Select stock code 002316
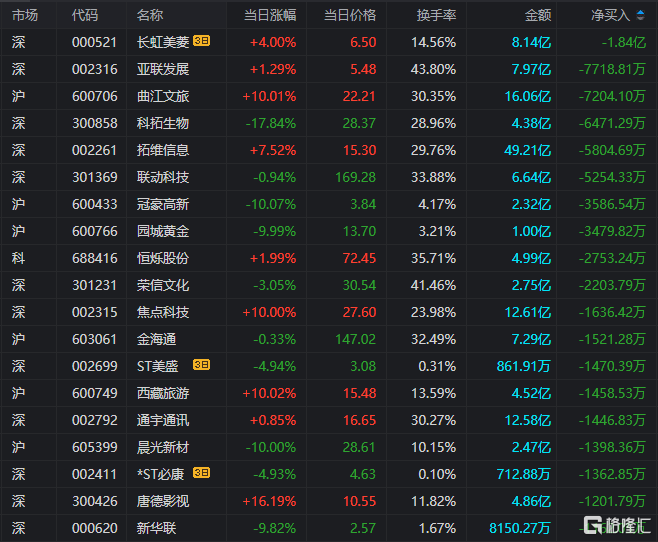The height and width of the screenshot is (542, 658). point(94,69)
